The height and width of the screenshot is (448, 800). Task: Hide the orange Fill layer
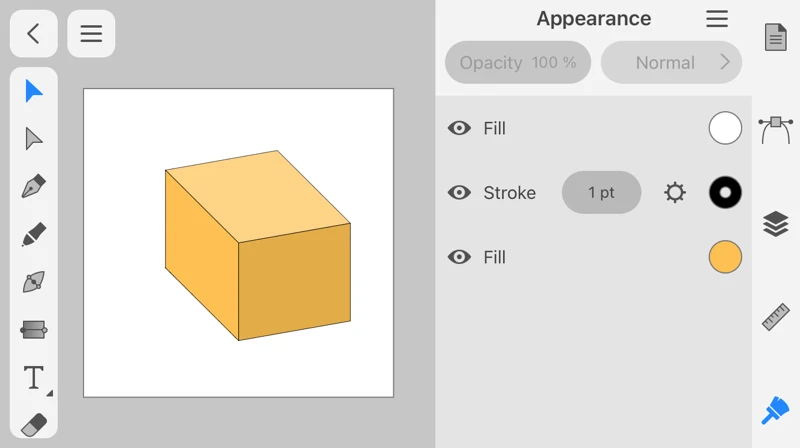[x=459, y=257]
